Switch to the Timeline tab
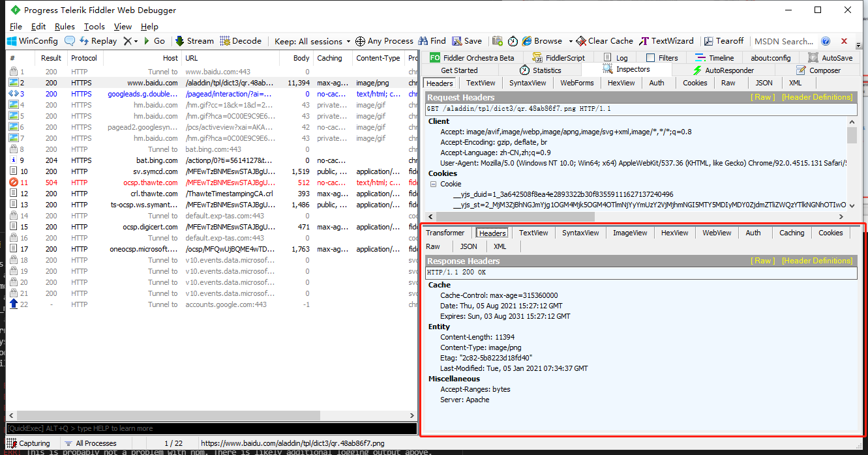The image size is (868, 455). [x=714, y=58]
